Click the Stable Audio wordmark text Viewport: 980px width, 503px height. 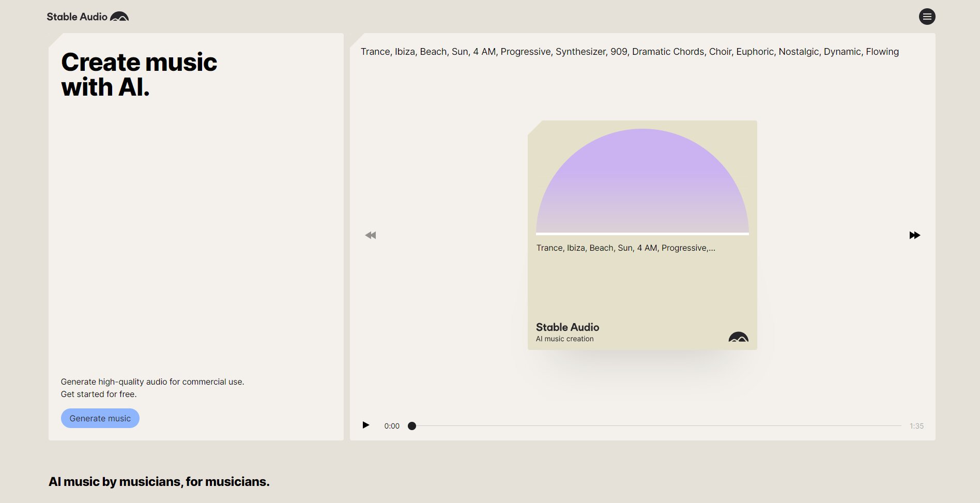pyautogui.click(x=77, y=17)
